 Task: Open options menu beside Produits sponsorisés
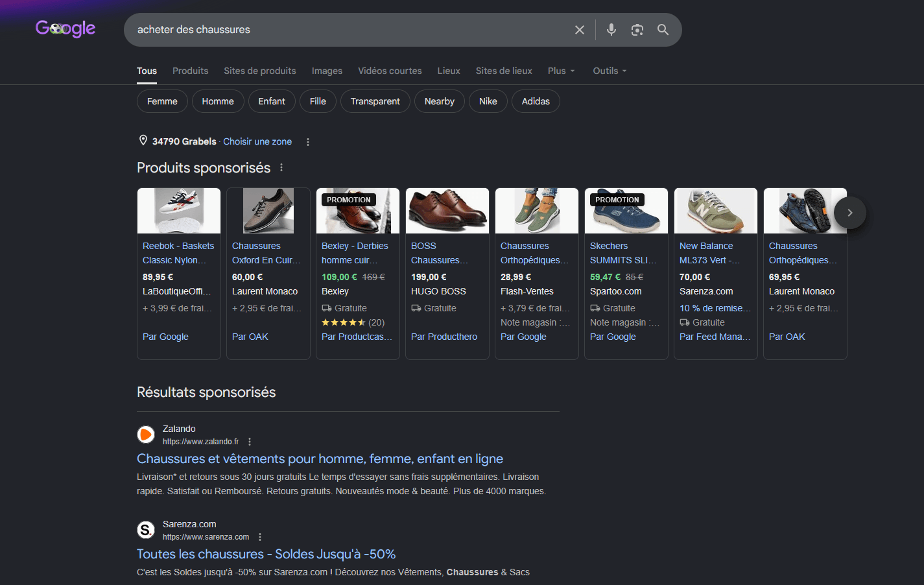click(281, 167)
